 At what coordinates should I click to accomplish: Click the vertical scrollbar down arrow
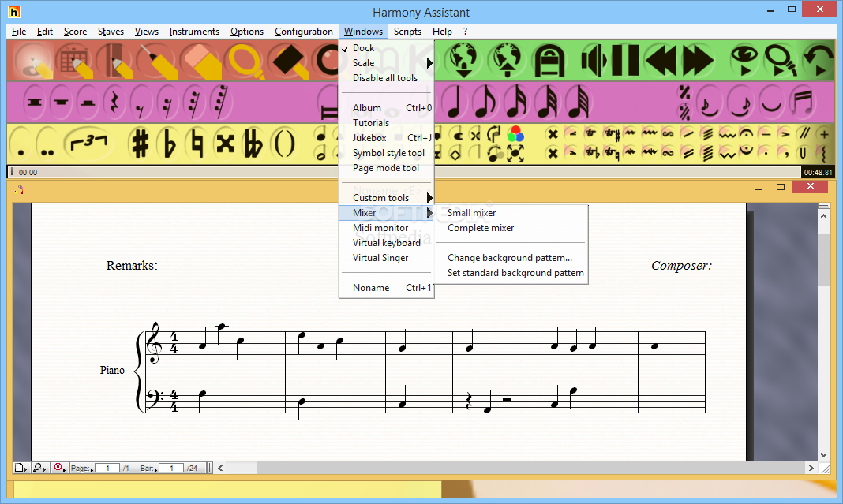pyautogui.click(x=823, y=454)
